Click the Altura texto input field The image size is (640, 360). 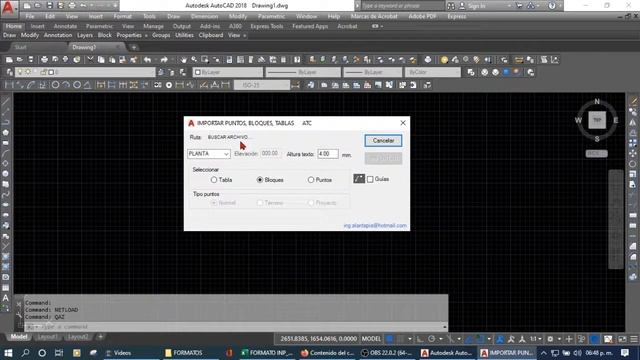(328, 154)
